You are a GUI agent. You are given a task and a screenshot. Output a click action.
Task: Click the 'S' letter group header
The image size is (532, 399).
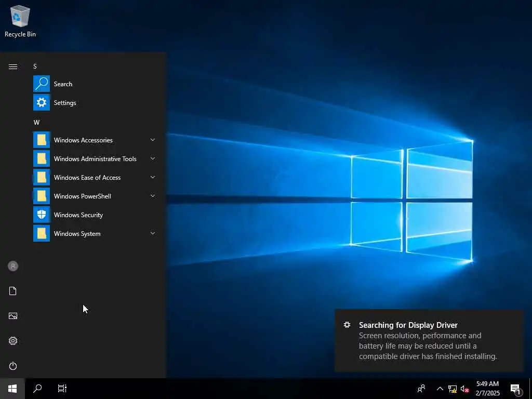click(x=35, y=66)
